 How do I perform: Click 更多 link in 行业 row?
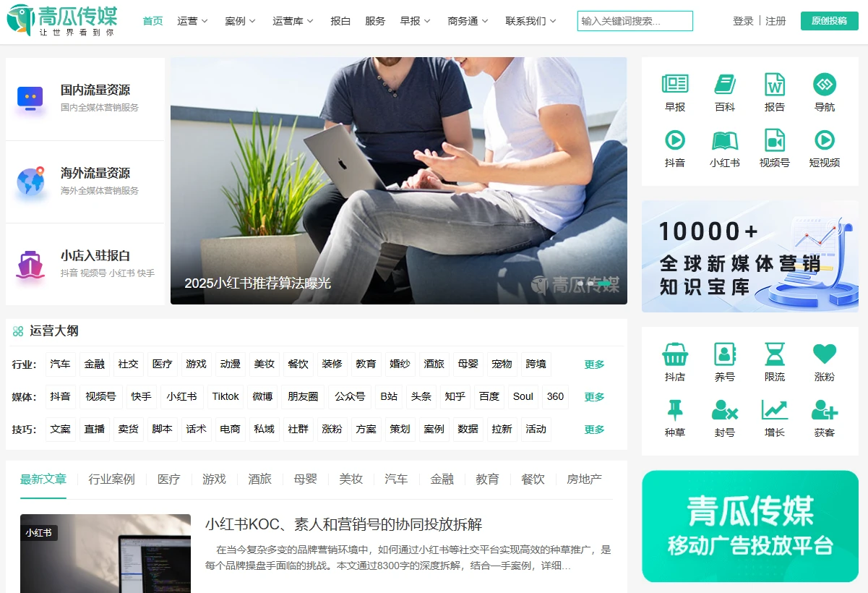point(594,364)
